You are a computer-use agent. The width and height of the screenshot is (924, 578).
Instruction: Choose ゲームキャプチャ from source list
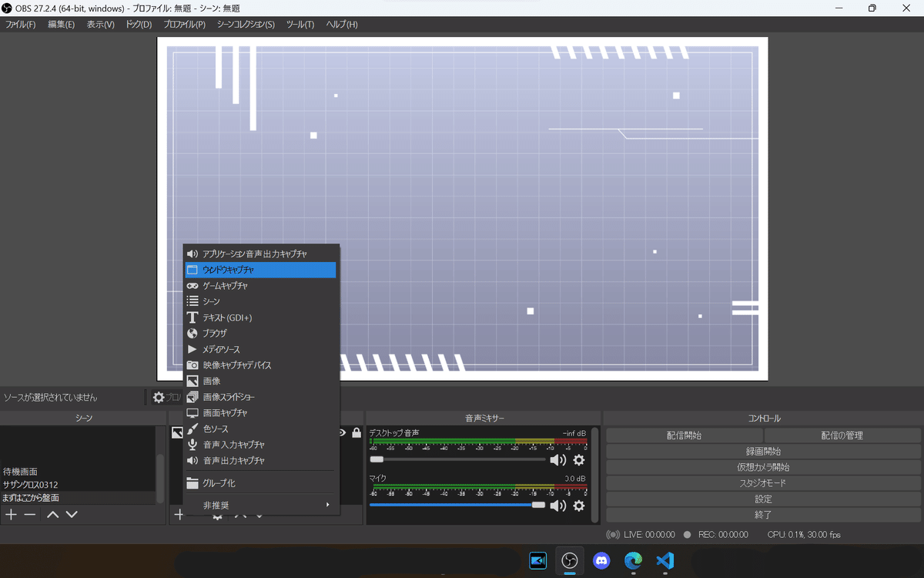click(x=260, y=286)
